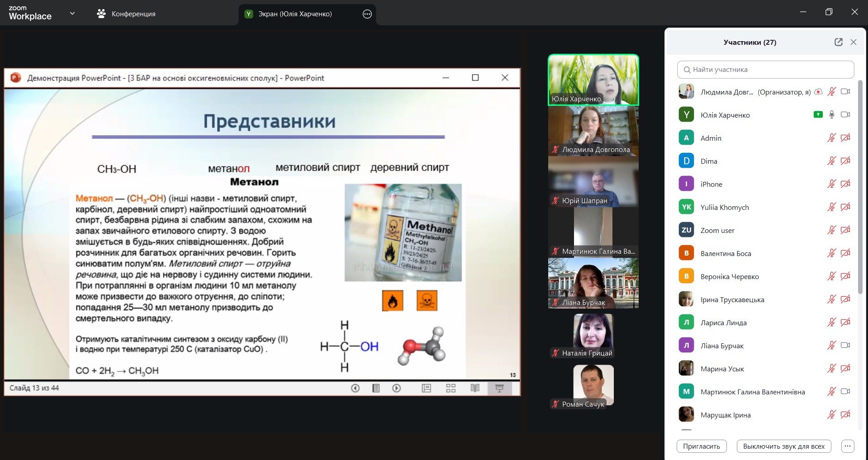Close the participants panel
Viewport: 868px width, 460px height.
(x=854, y=42)
